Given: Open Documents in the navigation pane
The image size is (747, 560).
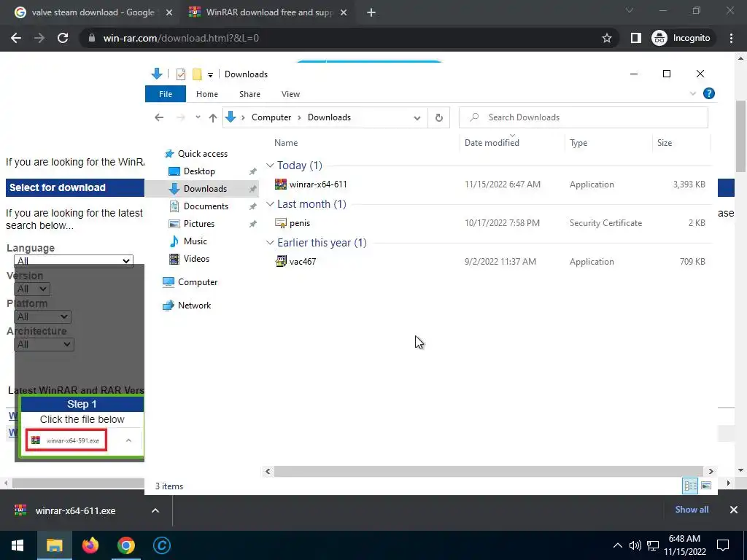Looking at the screenshot, I should tap(206, 206).
